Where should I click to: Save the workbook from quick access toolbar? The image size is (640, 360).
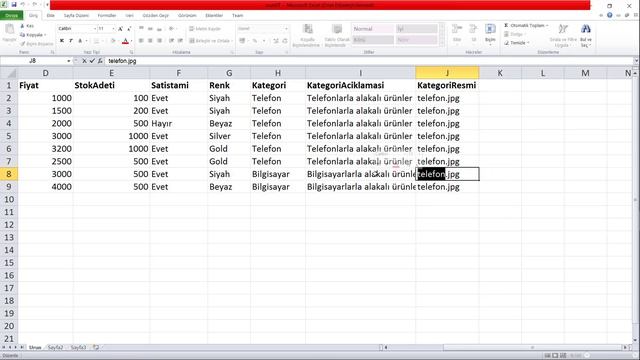(x=14, y=4)
